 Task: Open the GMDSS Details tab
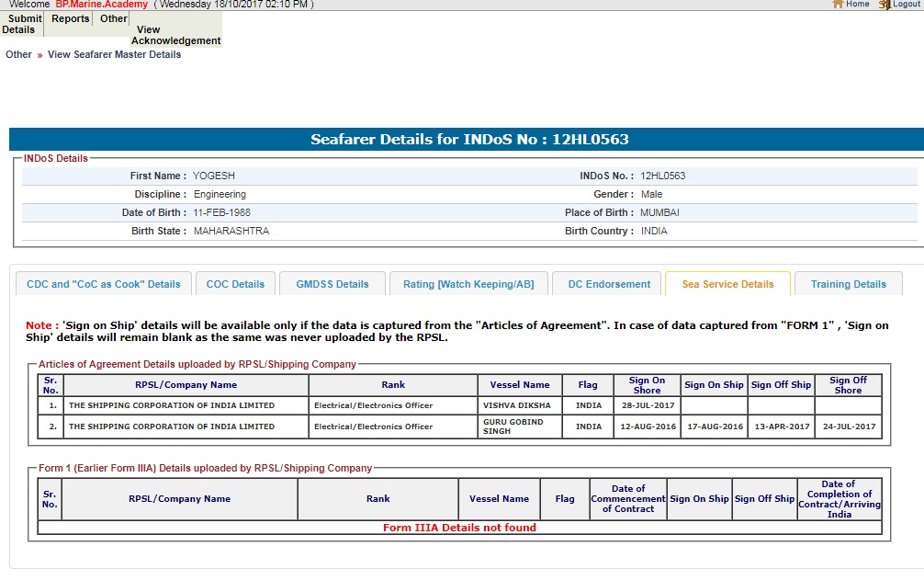click(x=332, y=284)
